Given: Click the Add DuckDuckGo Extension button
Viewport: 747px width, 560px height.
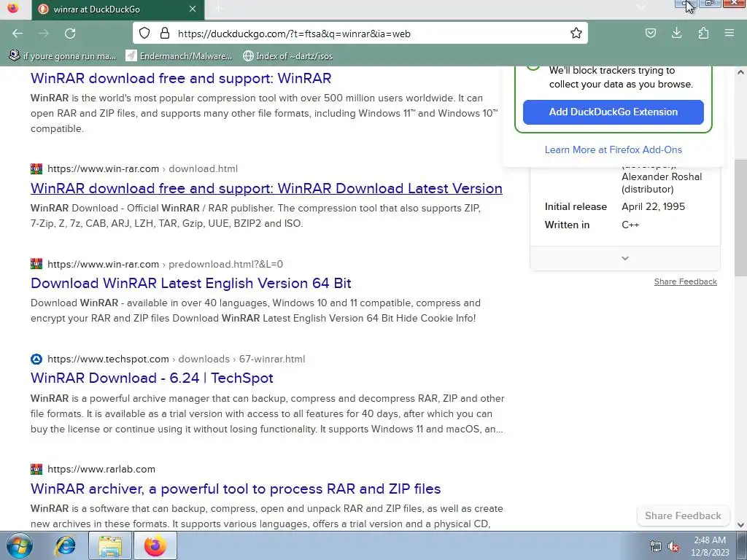Looking at the screenshot, I should click(x=613, y=112).
